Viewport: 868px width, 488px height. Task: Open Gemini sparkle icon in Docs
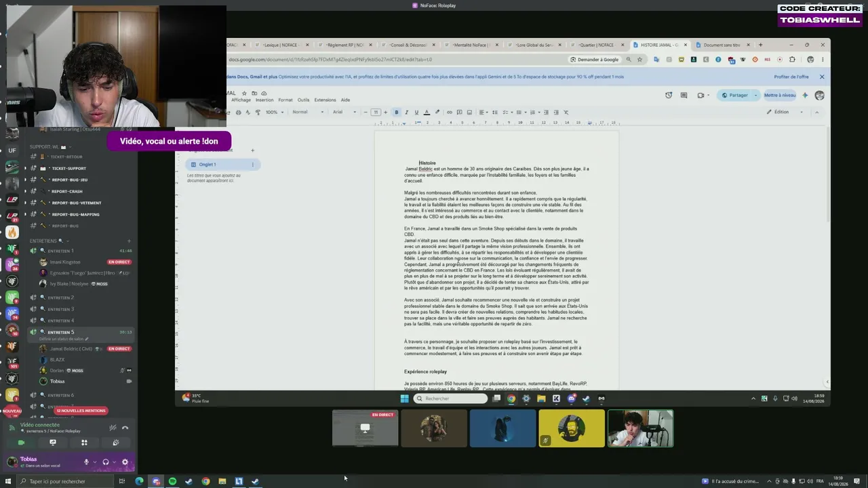(x=805, y=95)
